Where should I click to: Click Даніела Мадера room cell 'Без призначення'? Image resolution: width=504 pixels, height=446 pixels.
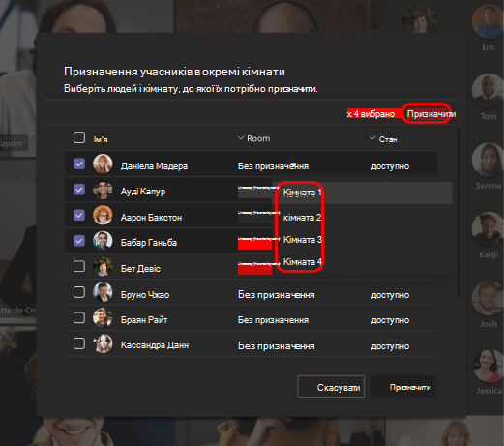(x=273, y=166)
